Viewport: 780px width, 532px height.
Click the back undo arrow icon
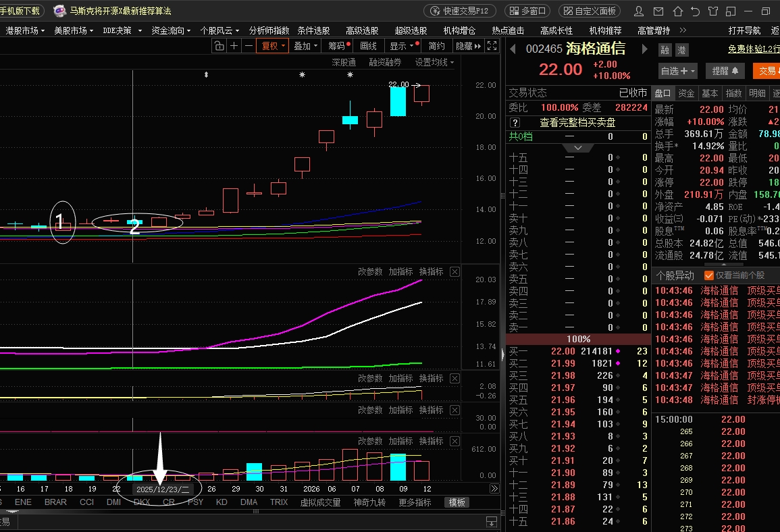[x=696, y=11]
